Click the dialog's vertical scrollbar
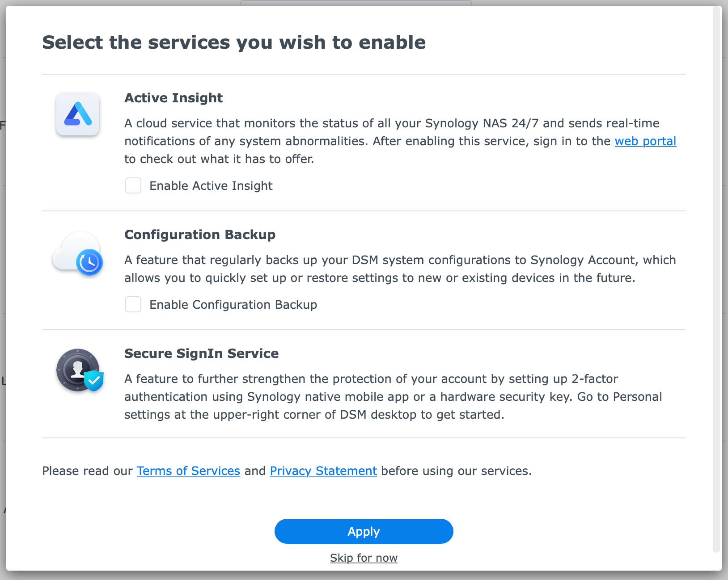The width and height of the screenshot is (728, 580). pos(717,279)
